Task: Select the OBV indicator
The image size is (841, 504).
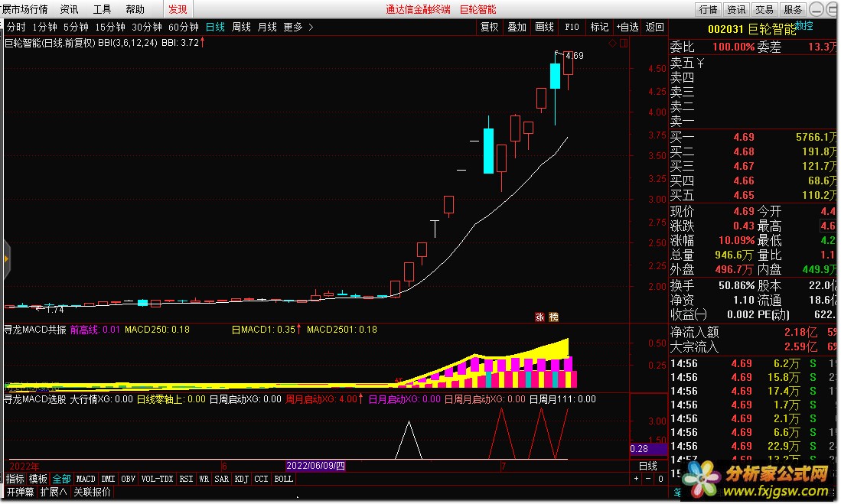Action: click(129, 479)
